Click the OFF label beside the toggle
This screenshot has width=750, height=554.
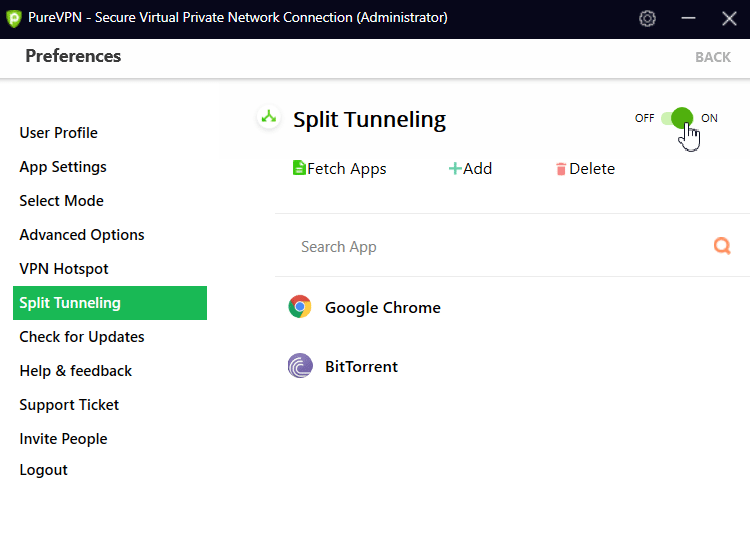(644, 118)
